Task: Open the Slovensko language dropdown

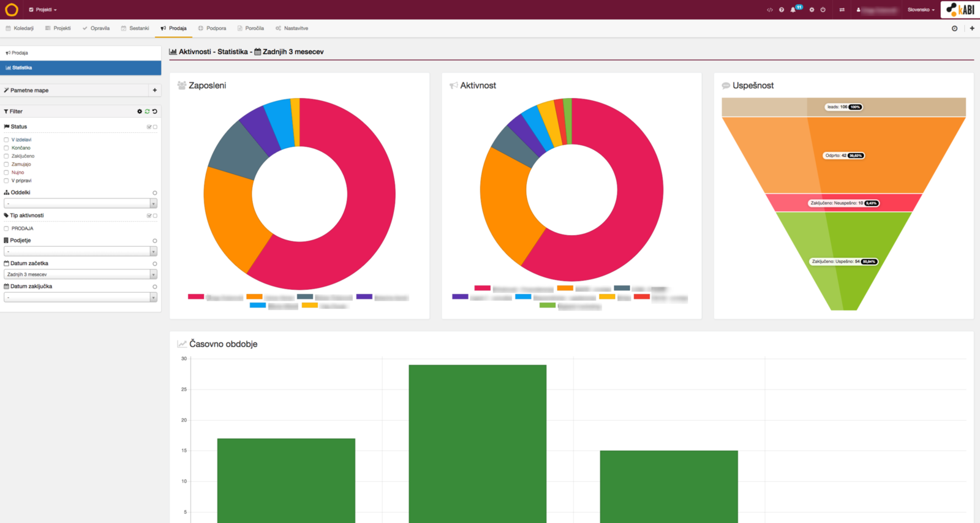Action: (921, 10)
